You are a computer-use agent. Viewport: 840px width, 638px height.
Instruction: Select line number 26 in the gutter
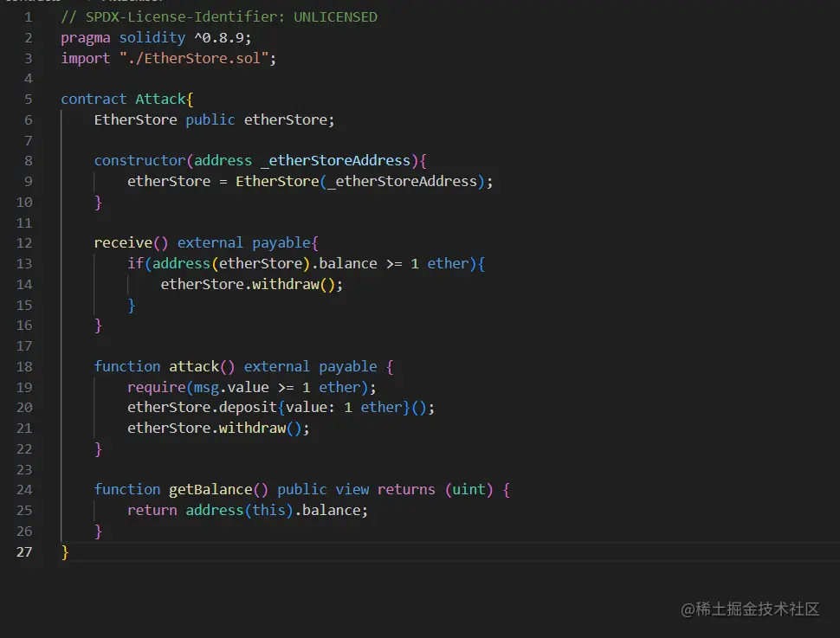pos(24,532)
